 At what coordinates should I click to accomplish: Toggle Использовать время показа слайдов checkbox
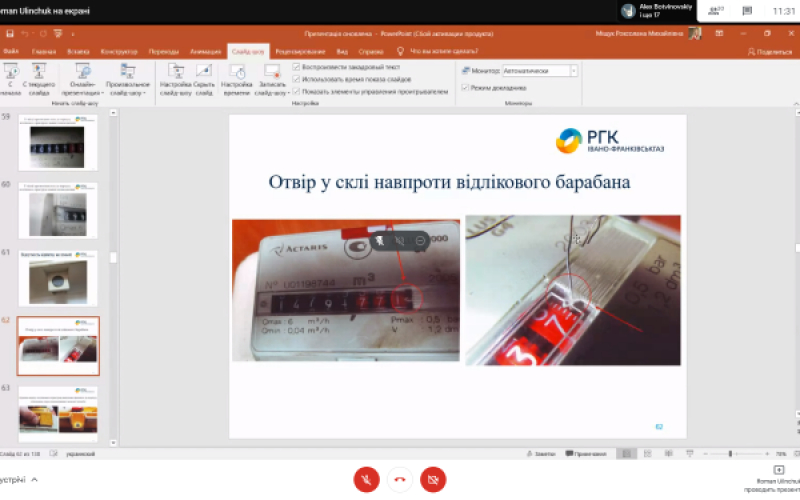tap(296, 79)
